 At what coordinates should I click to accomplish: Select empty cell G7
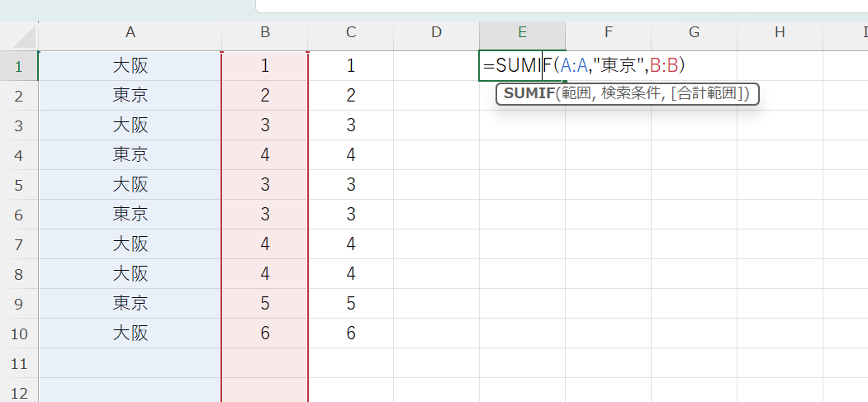[x=694, y=244]
